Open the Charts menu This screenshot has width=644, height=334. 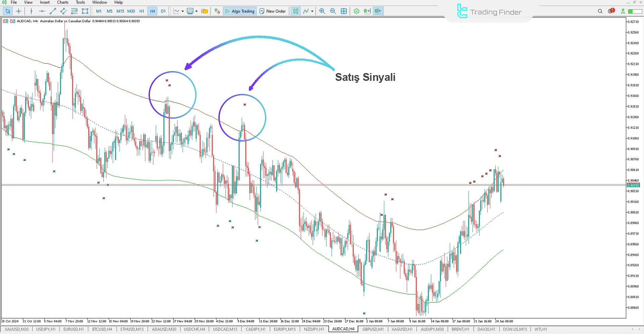tap(62, 2)
